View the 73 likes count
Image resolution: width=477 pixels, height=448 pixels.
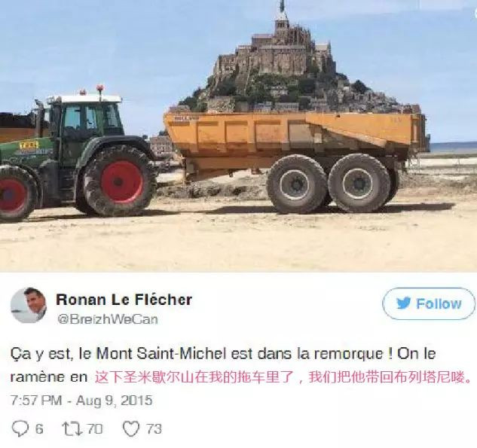[x=154, y=429]
